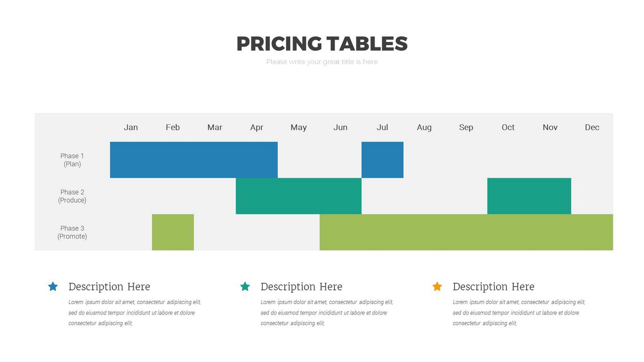The width and height of the screenshot is (644, 362).
Task: Select the long green Phase 3 bar ending in Dec
Action: 466,232
